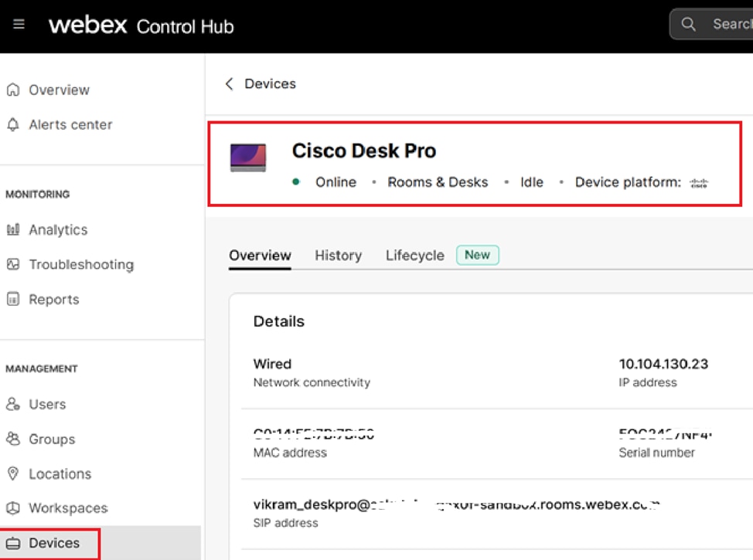Open Reports section

tap(54, 300)
